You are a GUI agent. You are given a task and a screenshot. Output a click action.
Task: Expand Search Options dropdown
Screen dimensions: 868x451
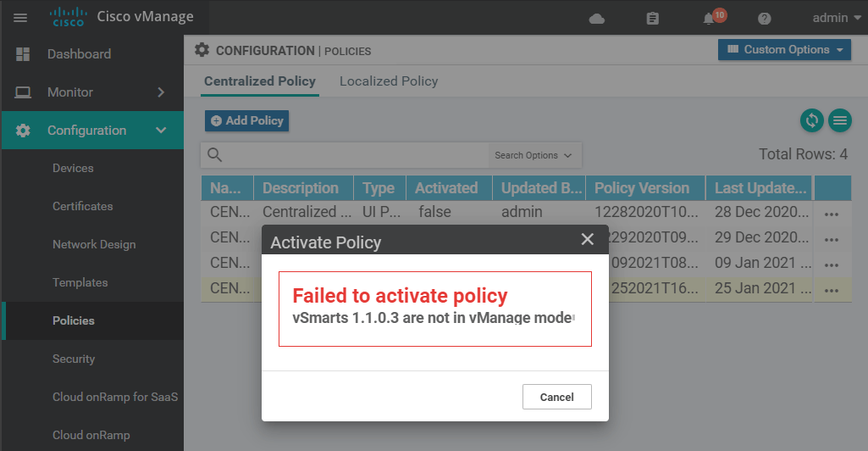coord(534,155)
